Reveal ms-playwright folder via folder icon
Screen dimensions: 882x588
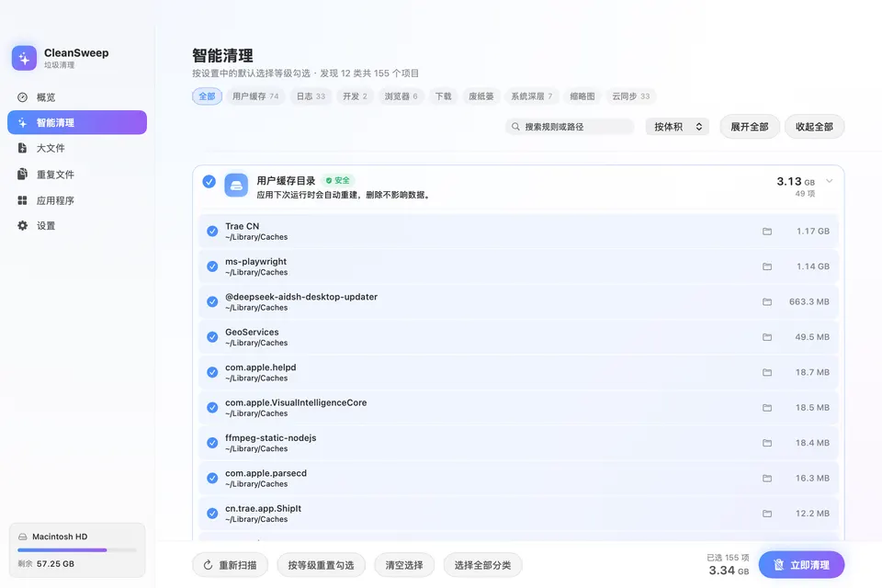[766, 266]
